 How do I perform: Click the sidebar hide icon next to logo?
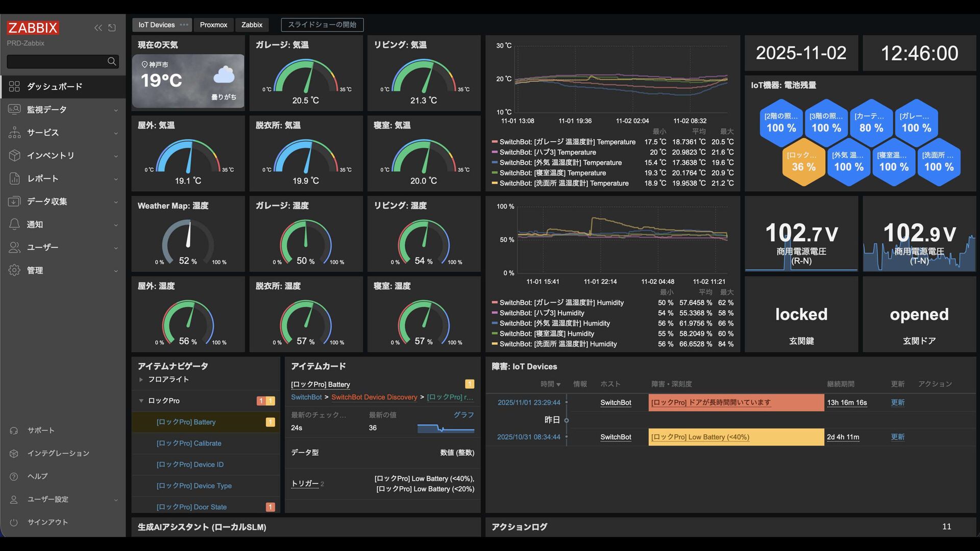[112, 28]
